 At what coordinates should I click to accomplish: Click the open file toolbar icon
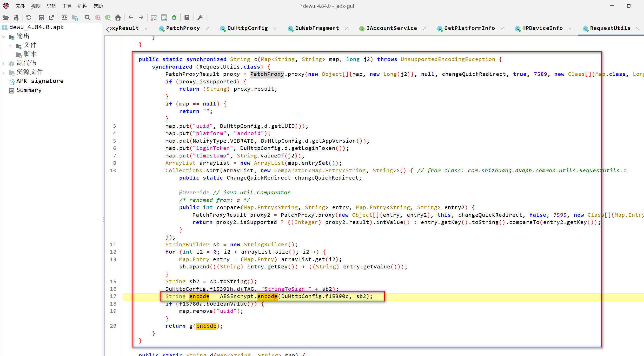pos(6,18)
